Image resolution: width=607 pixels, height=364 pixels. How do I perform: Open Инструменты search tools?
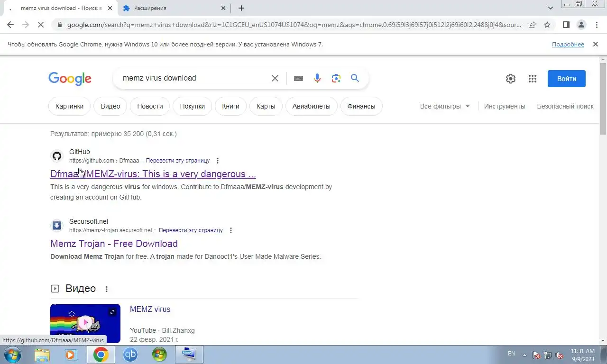(505, 106)
